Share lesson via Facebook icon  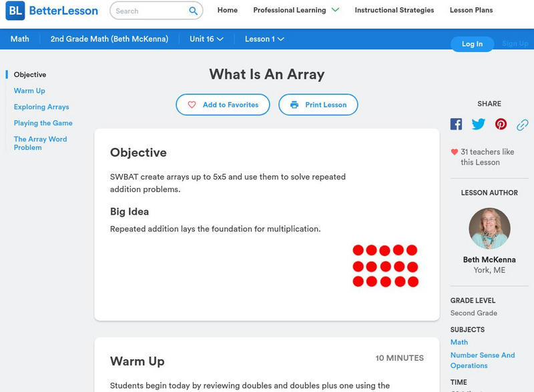456,124
